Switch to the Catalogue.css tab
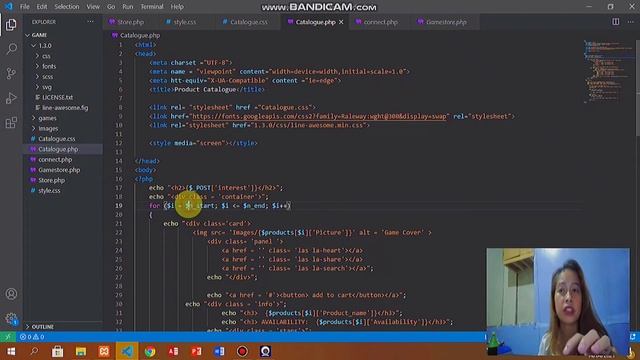 pos(249,22)
